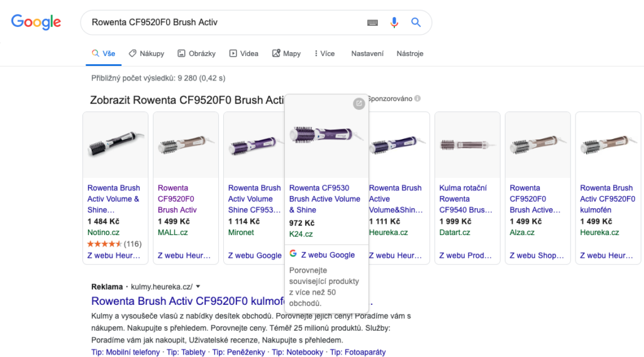The image size is (644, 357).
Task: Click the Google logo
Action: click(x=36, y=22)
